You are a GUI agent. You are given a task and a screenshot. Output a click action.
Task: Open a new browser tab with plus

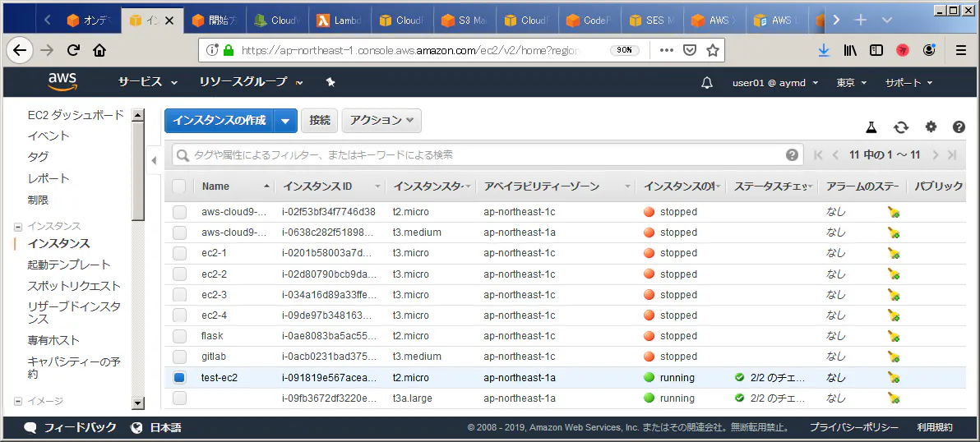pos(861,20)
